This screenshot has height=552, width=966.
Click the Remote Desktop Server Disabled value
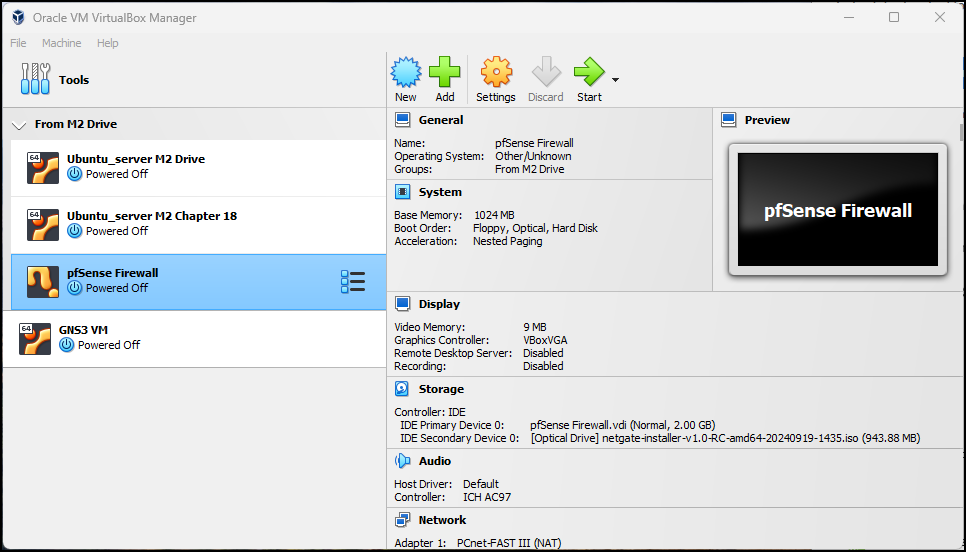(x=543, y=353)
